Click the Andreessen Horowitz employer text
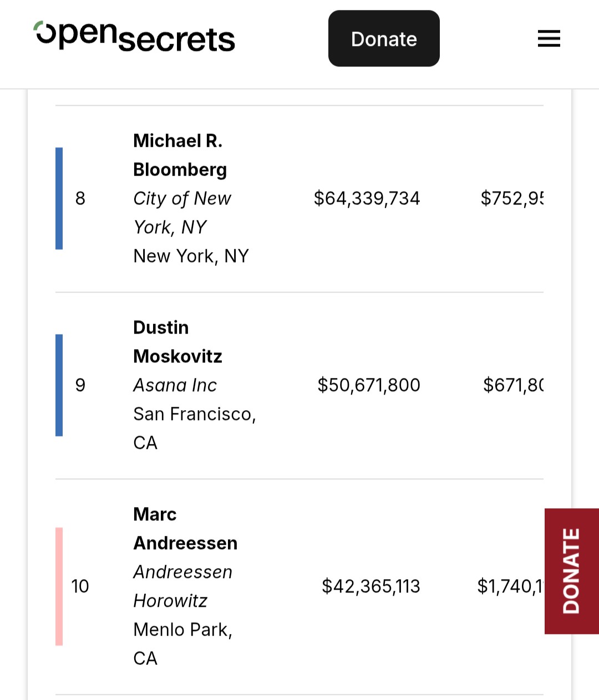 pos(183,586)
